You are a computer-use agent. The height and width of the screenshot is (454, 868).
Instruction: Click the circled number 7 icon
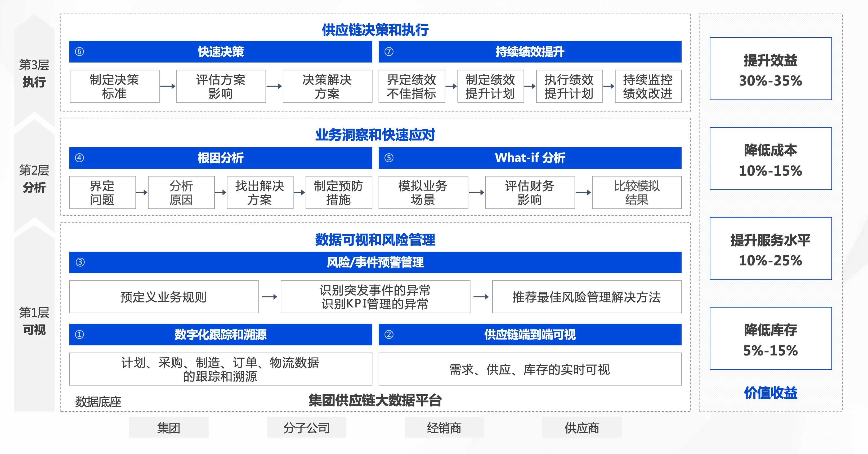[389, 52]
